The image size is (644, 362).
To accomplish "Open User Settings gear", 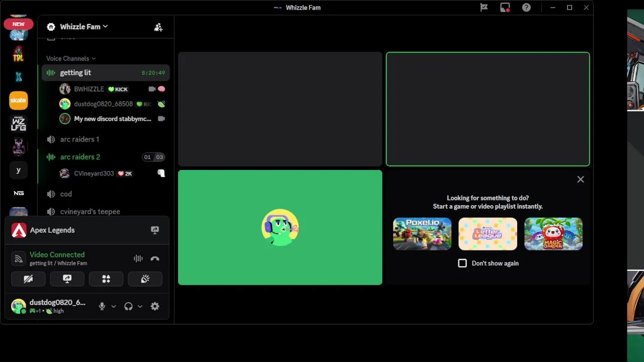I will point(154,306).
